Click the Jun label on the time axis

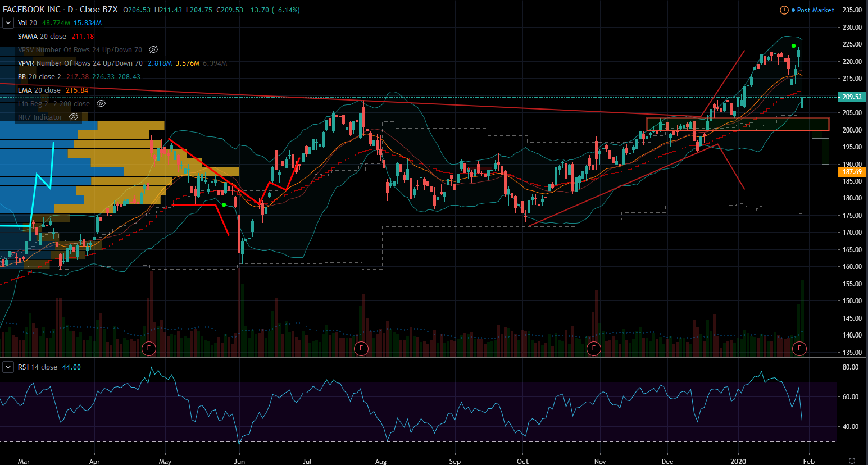pos(239,461)
